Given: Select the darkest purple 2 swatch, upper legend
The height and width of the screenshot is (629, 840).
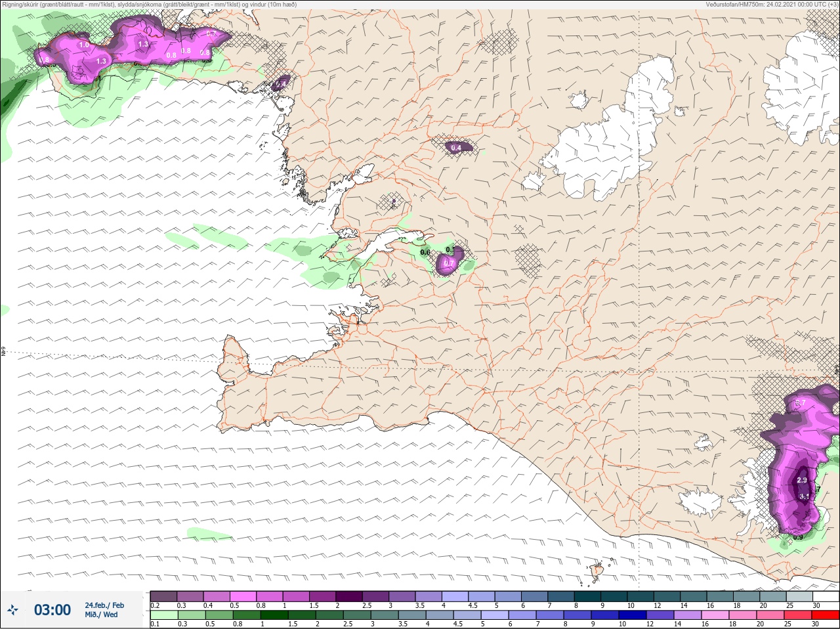Looking at the screenshot, I should (x=350, y=596).
